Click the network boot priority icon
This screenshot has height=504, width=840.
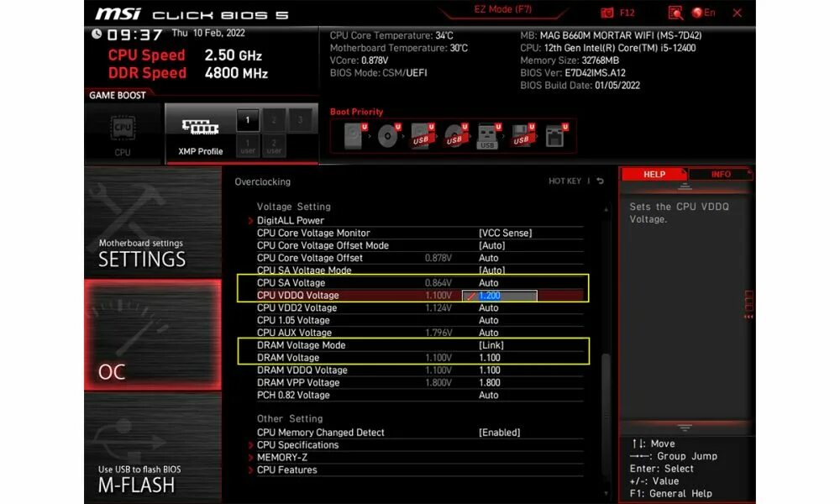(x=556, y=136)
